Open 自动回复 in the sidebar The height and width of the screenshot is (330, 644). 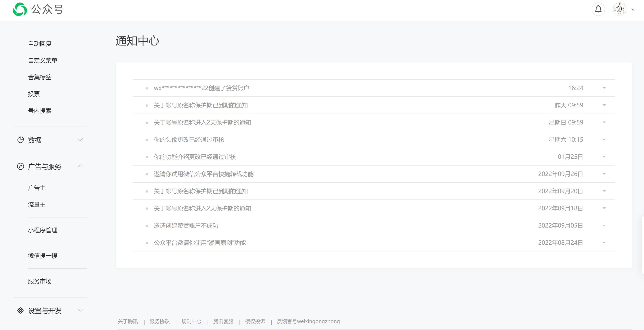coord(40,44)
